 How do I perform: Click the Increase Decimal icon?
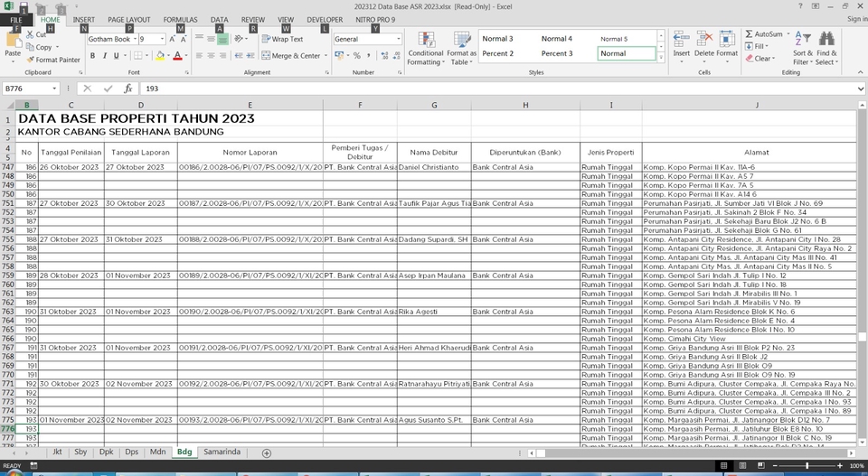385,56
